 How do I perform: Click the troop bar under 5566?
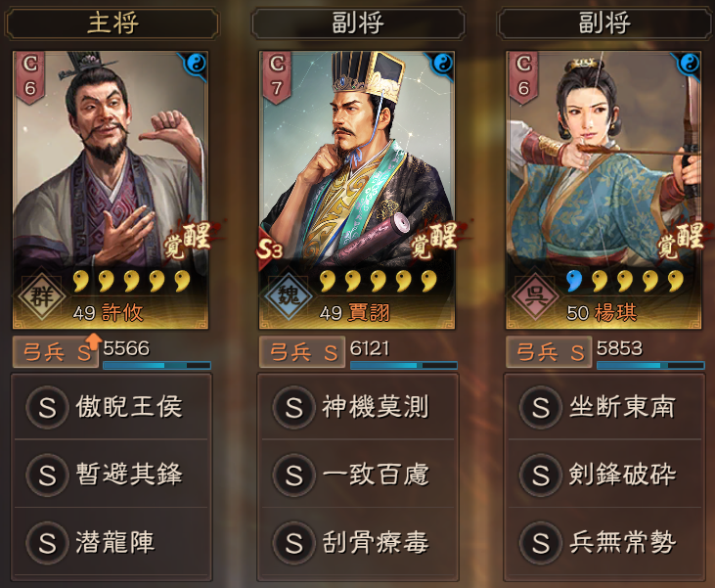point(156,365)
